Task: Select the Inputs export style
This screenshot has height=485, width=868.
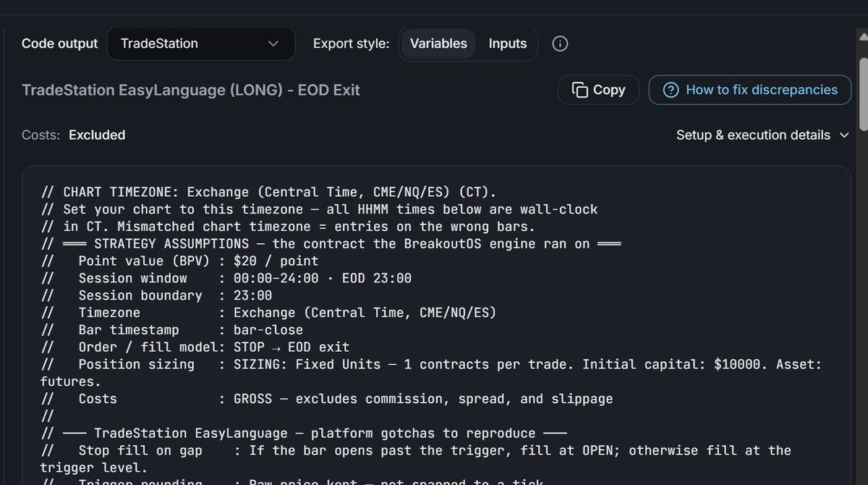Action: (x=508, y=43)
